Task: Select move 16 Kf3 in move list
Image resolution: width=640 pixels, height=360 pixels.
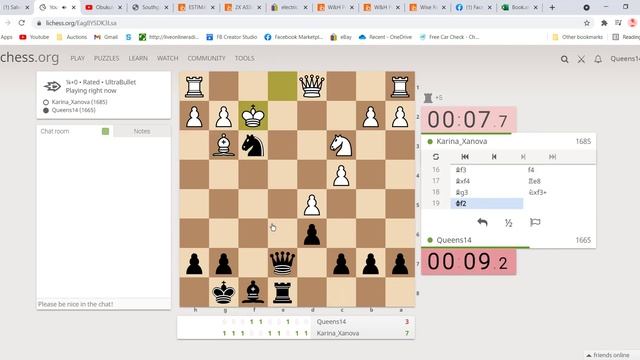Action: (487, 170)
